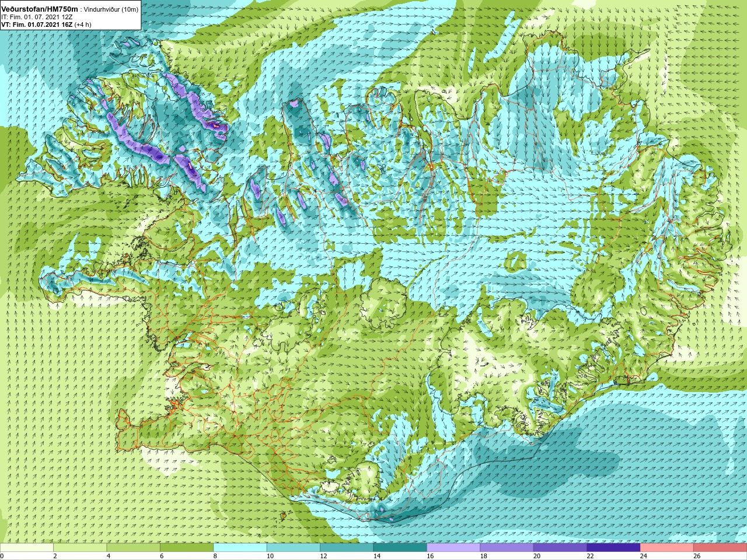The width and height of the screenshot is (747, 560).
Task: Pick the "24" scale label
Action: (643, 556)
